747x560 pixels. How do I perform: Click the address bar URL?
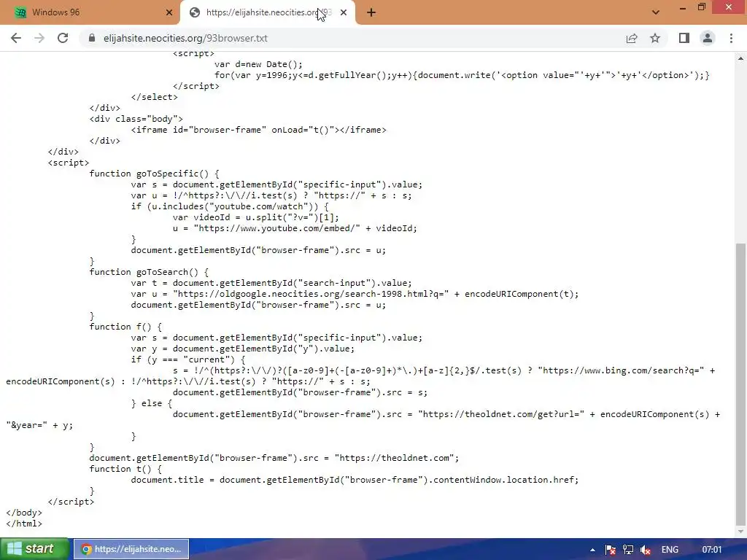[185, 38]
